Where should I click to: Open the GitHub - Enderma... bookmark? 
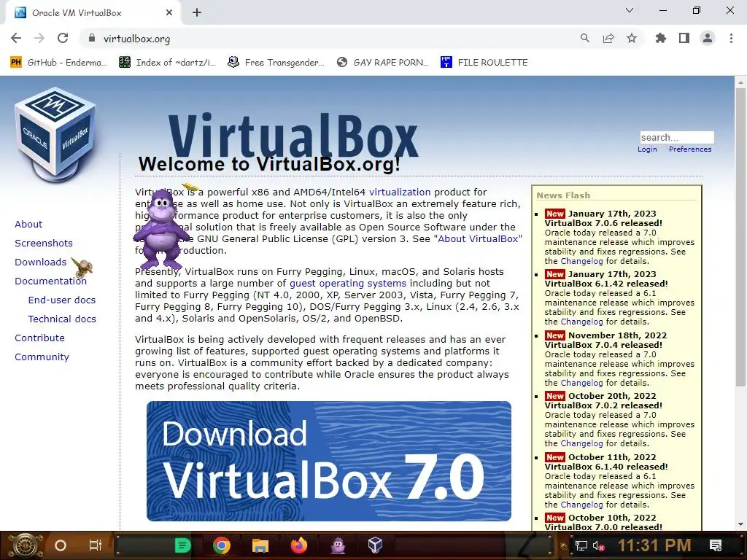pyautogui.click(x=58, y=63)
